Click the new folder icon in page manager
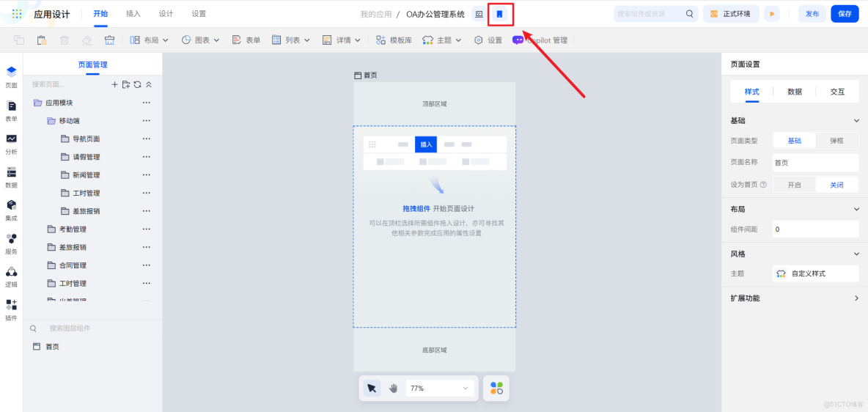This screenshot has width=868, height=412. 126,85
